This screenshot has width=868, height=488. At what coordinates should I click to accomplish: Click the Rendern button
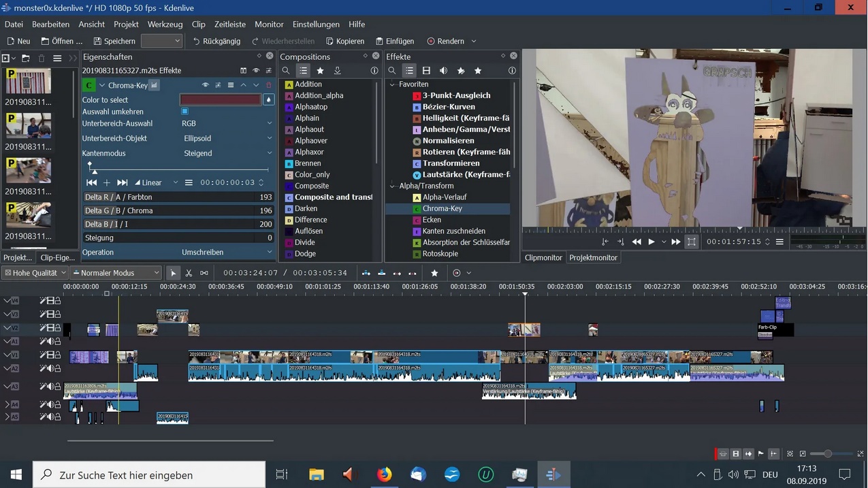[445, 41]
